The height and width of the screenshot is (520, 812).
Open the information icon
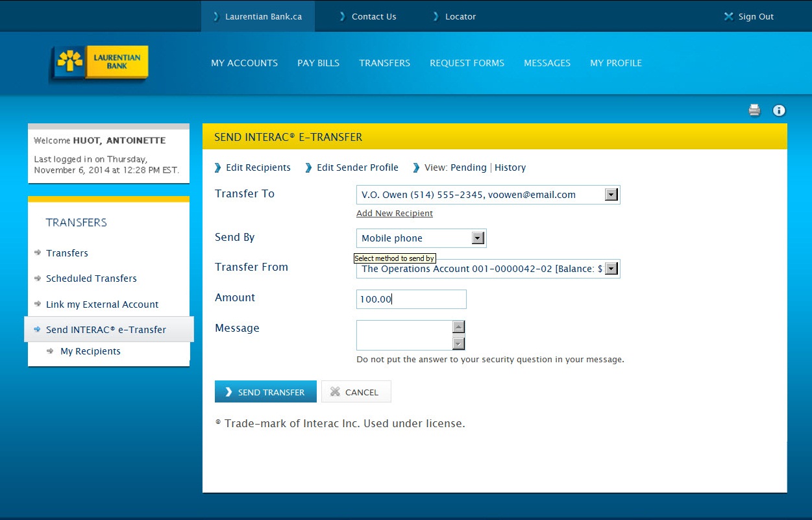tap(779, 110)
